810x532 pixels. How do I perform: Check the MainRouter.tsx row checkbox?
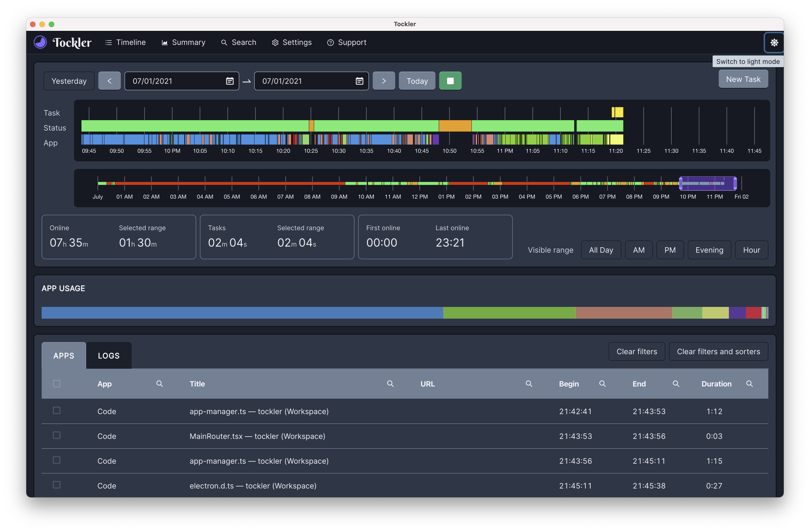click(x=57, y=435)
